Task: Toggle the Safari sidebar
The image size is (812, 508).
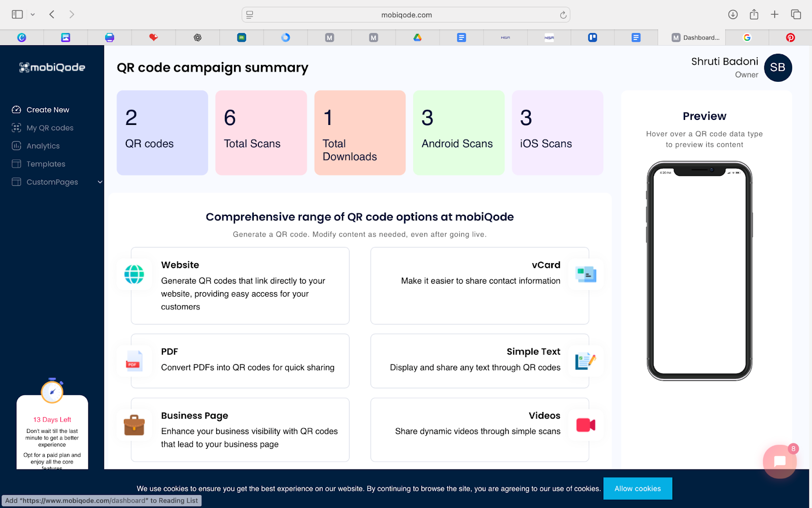Action: [x=17, y=15]
